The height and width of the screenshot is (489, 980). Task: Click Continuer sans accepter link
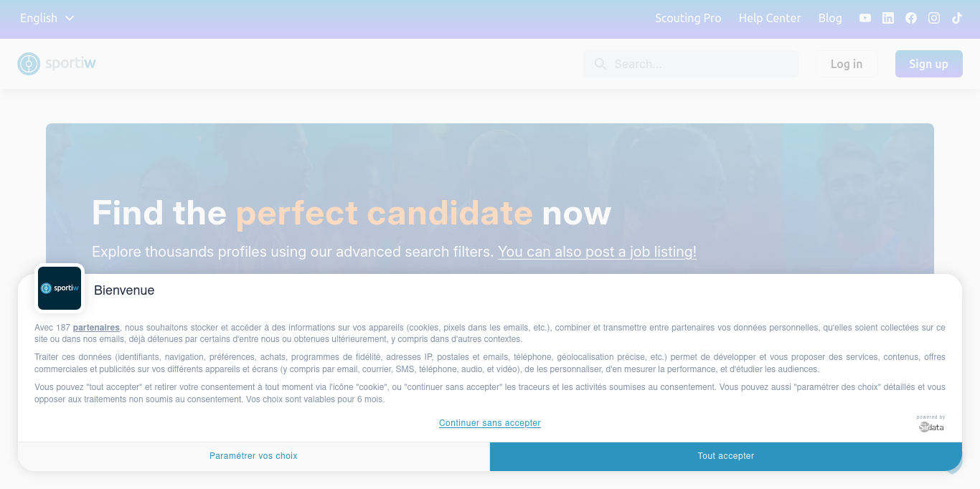[490, 423]
